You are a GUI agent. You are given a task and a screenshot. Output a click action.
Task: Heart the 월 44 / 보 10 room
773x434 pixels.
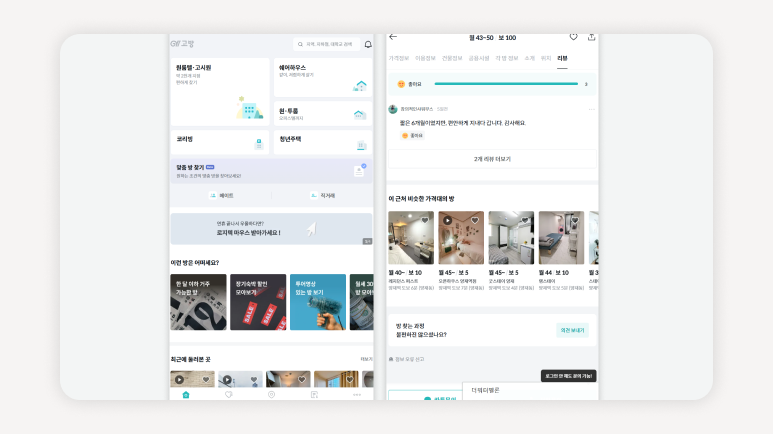(x=575, y=220)
